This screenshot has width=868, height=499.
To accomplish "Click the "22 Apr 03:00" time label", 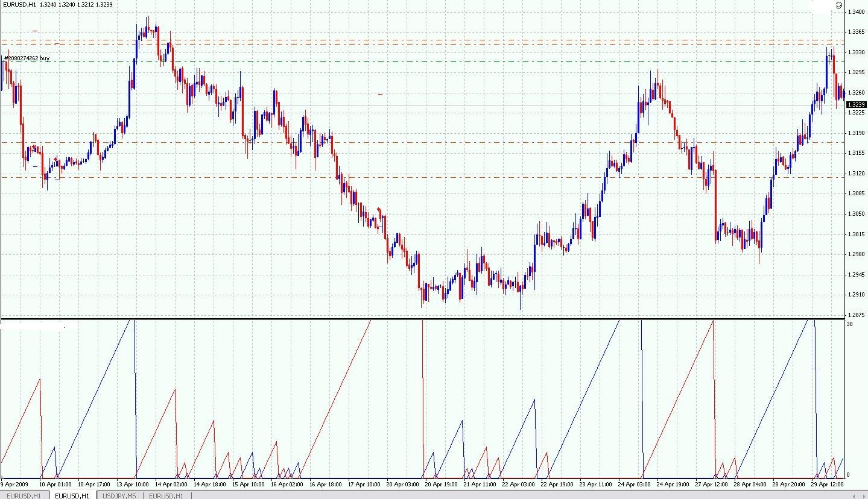I will 519,484.
